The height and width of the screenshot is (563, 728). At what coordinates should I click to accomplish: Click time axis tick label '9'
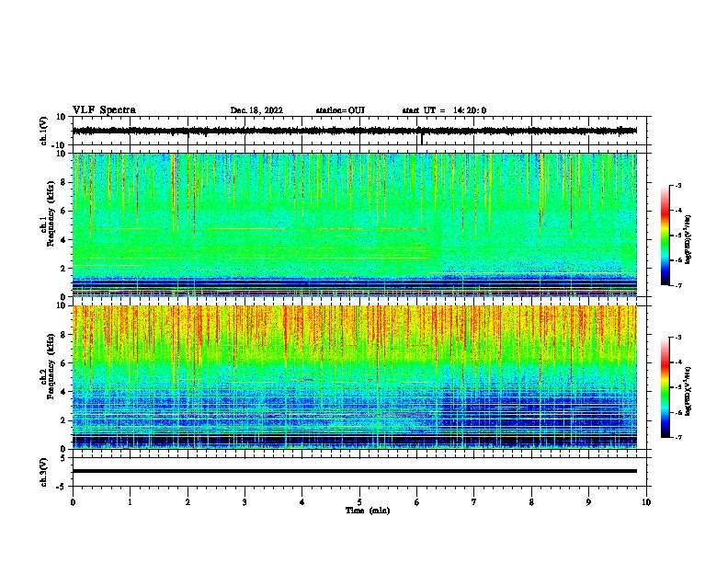click(x=588, y=502)
